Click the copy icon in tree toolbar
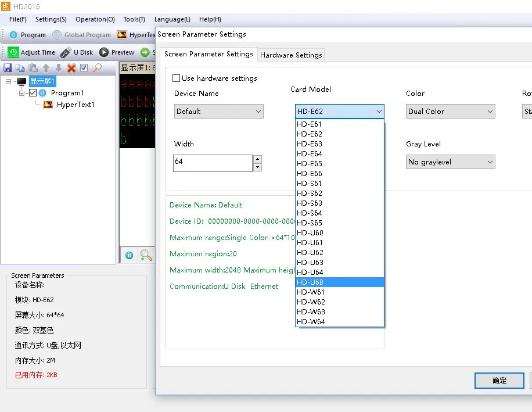532x412 pixels. click(20, 68)
